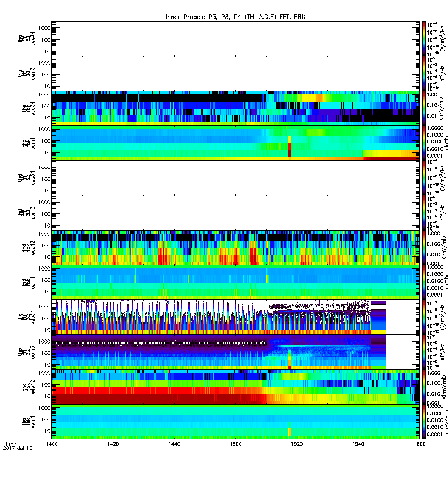Viewport: 448px width, 478px height.
Task: Click the 1000 tick label of topmost panel
Action: 44,28
